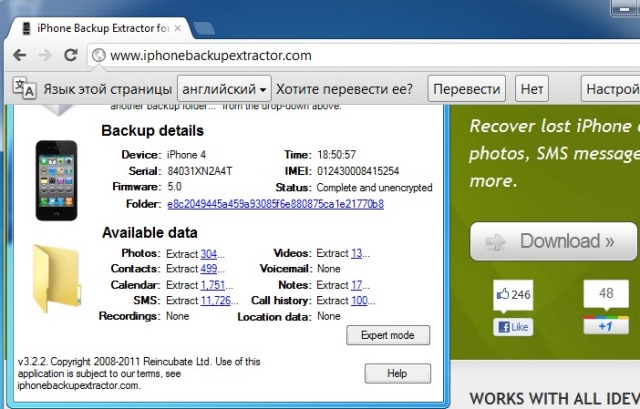Viewport: 640px width, 409px height.
Task: Click the firmware value 5.0
Action: 174,187
